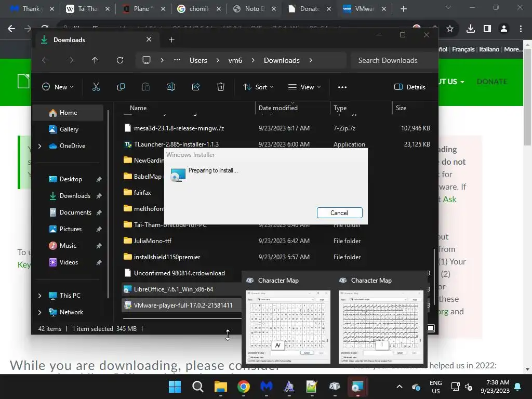This screenshot has height=399, width=532.
Task: Click the Search Downloads field
Action: pos(394,60)
